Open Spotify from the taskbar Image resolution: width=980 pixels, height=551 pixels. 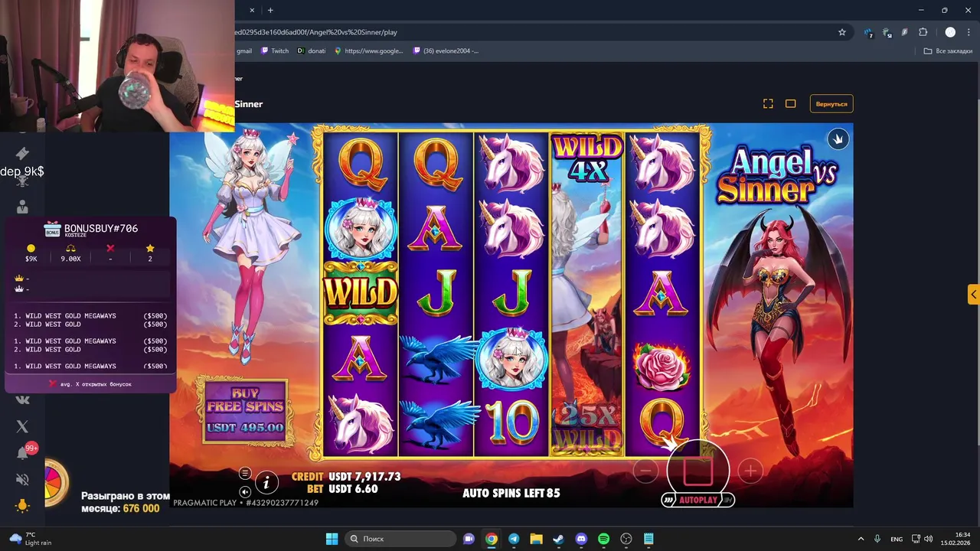click(x=603, y=539)
